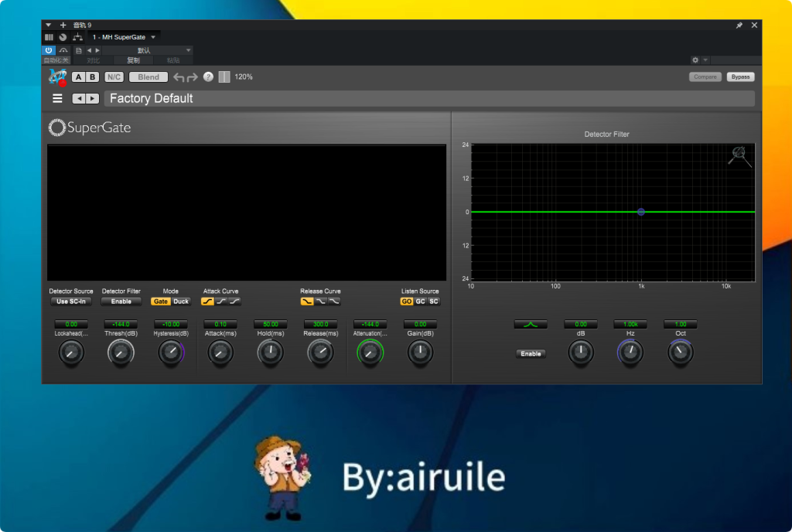The image size is (792, 532).
Task: Click the undo arrow icon
Action: [x=179, y=77]
